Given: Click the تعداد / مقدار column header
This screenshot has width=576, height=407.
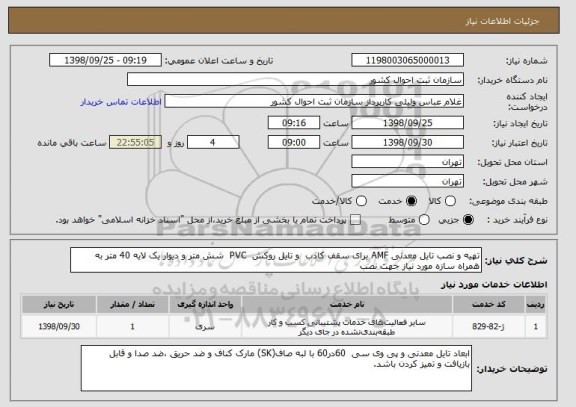Looking at the screenshot, I should click(x=133, y=304).
